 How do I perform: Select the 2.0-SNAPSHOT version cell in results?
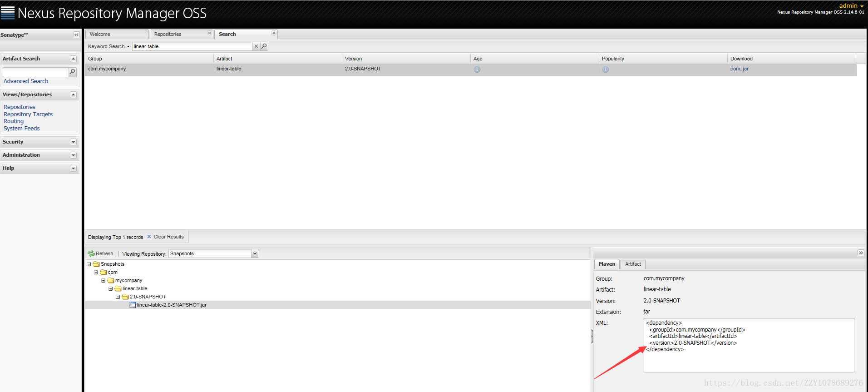coord(363,69)
